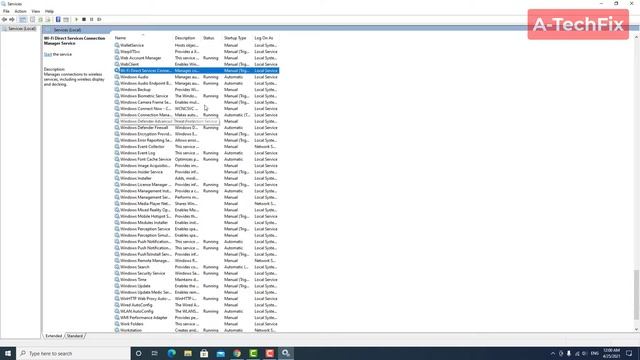Select the WMI Performance Adapter service

tap(197, 318)
